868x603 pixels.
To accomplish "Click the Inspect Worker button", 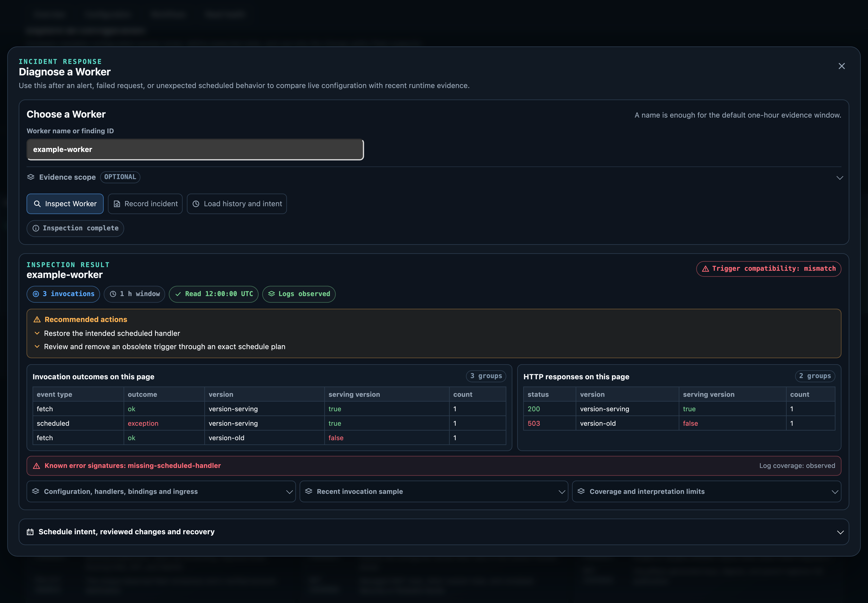I will [65, 204].
